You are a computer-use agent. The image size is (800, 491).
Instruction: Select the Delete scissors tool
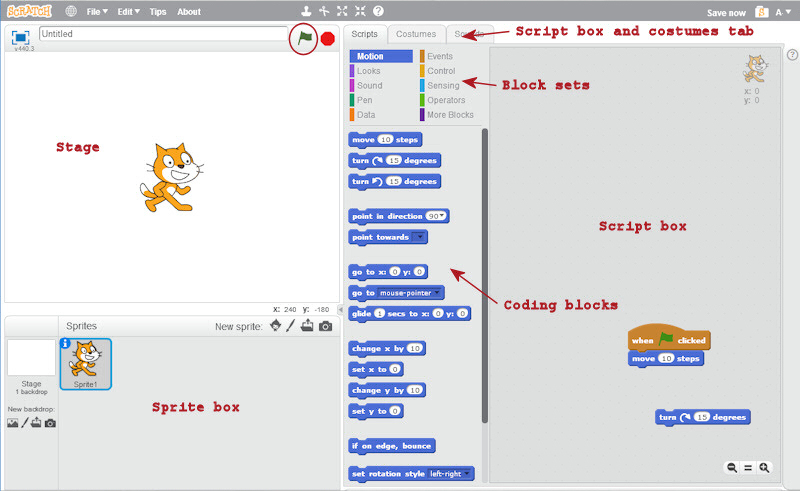pyautogui.click(x=324, y=11)
